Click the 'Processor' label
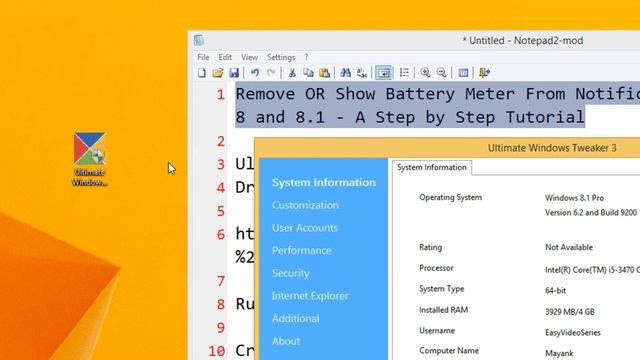This screenshot has width=640, height=360. [x=436, y=268]
